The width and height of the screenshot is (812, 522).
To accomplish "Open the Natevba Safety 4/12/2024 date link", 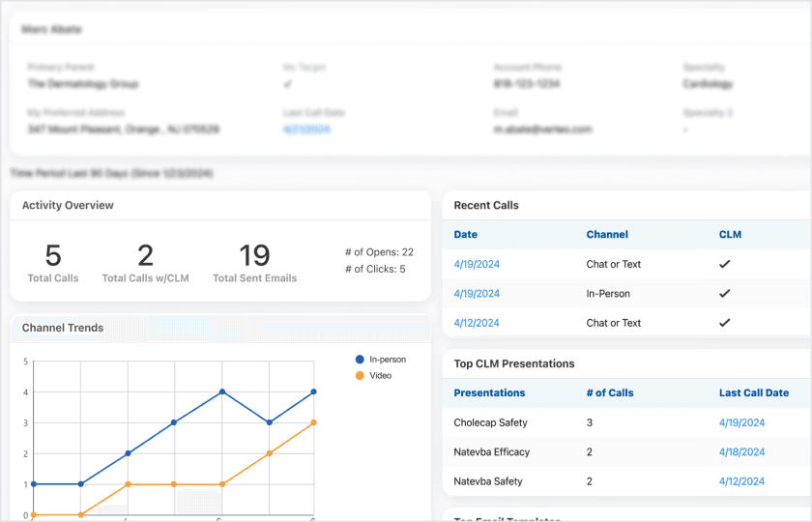I will [x=741, y=481].
